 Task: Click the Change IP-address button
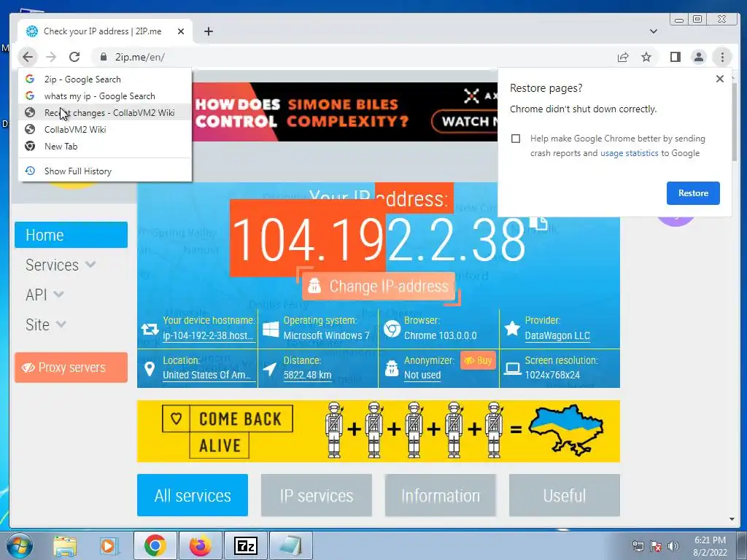click(379, 286)
